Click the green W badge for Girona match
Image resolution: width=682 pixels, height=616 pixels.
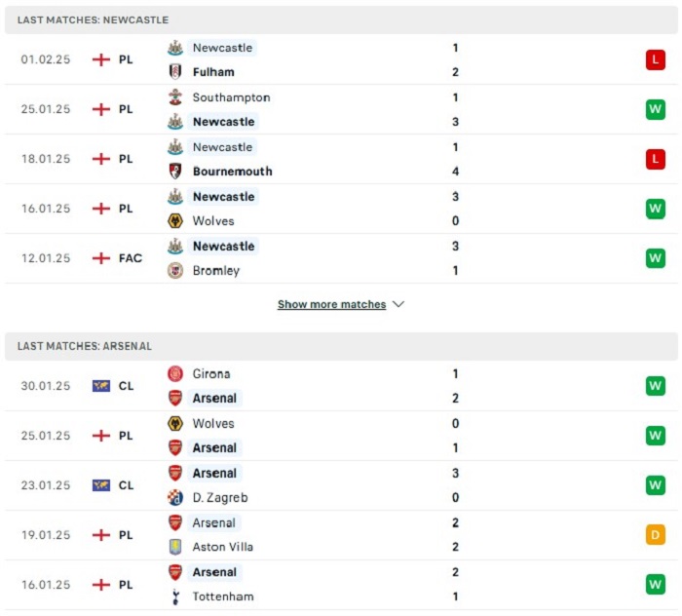(x=656, y=386)
